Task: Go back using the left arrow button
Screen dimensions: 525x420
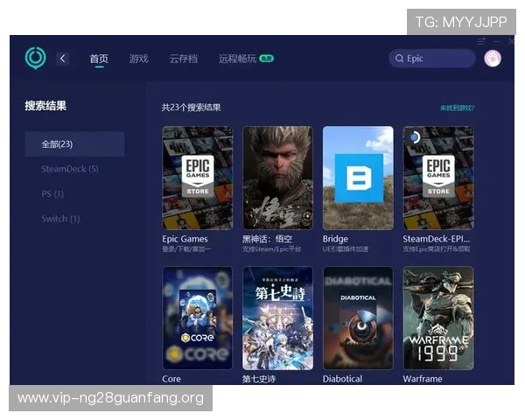Action: click(x=63, y=59)
